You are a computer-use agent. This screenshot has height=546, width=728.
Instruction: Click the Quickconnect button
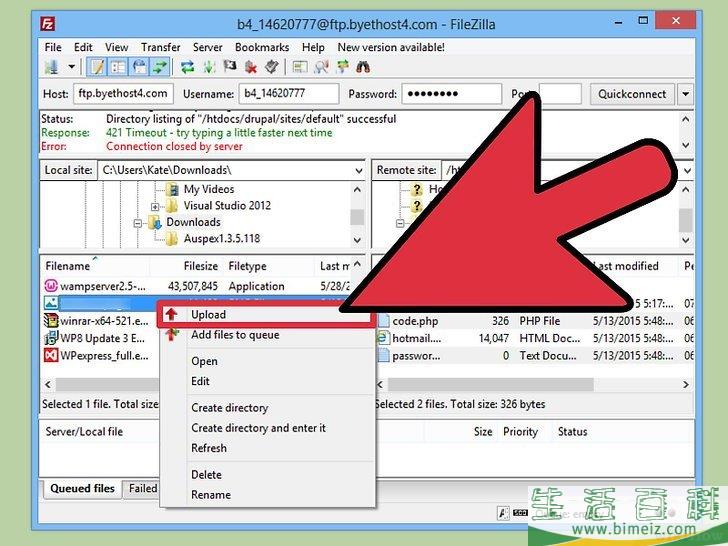(632, 94)
